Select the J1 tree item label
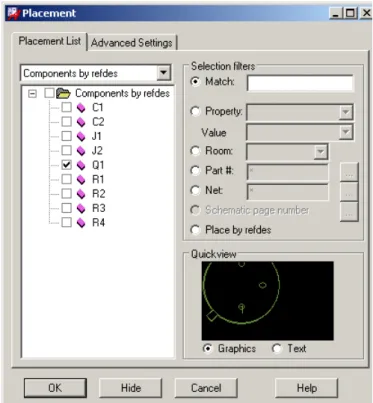The height and width of the screenshot is (403, 373). click(x=97, y=136)
